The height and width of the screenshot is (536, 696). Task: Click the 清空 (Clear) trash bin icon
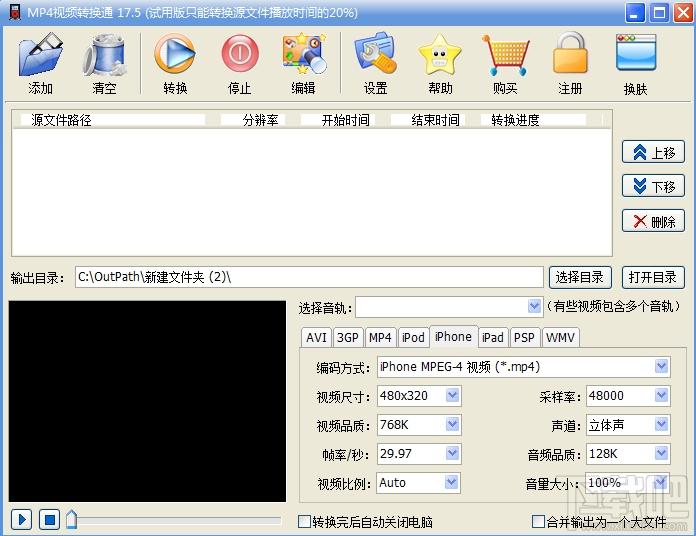(x=105, y=55)
